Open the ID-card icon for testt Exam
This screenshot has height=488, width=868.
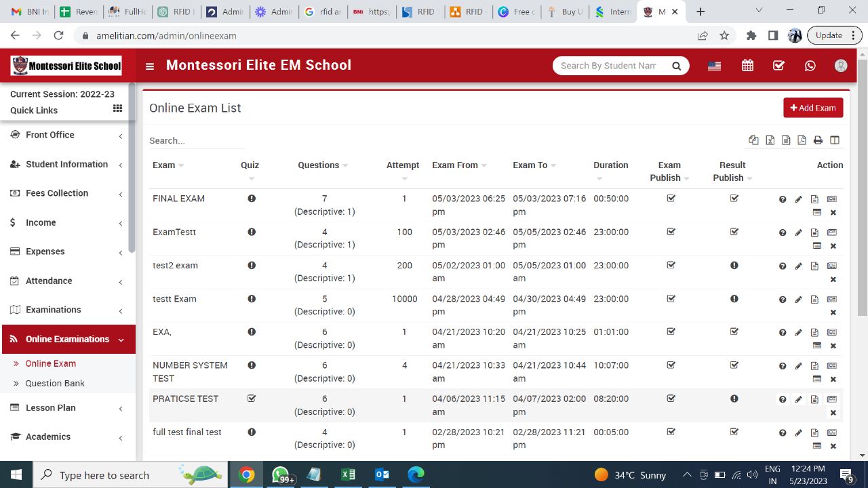point(832,299)
